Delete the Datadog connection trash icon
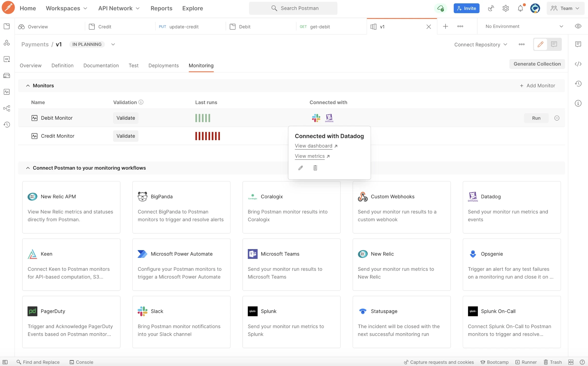Viewport: 588px width, 366px height. [315, 168]
